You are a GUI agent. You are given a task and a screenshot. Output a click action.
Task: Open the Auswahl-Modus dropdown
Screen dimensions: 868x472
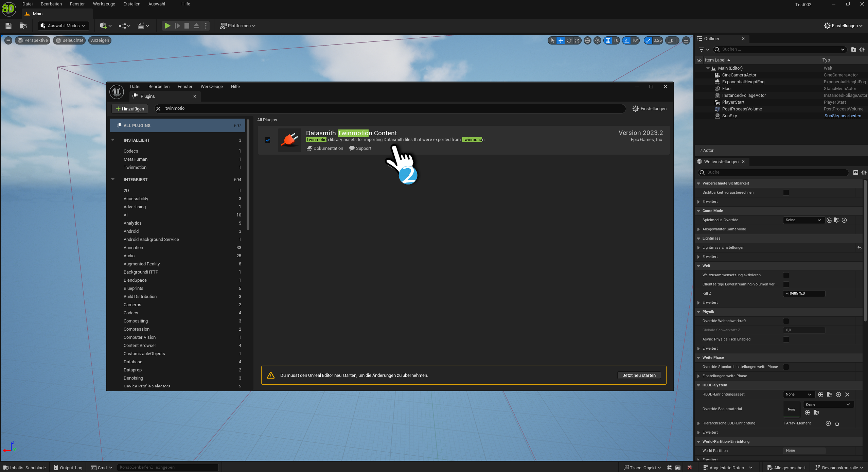tap(63, 26)
